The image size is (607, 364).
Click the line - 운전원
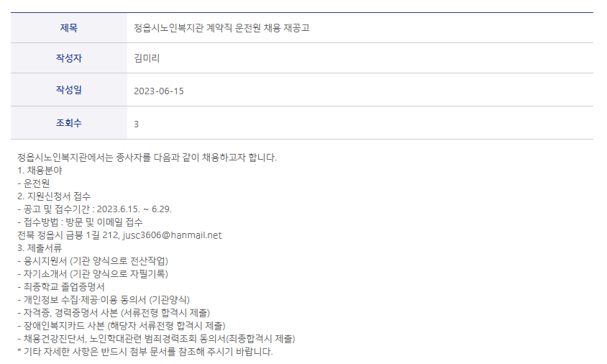pyautogui.click(x=33, y=183)
